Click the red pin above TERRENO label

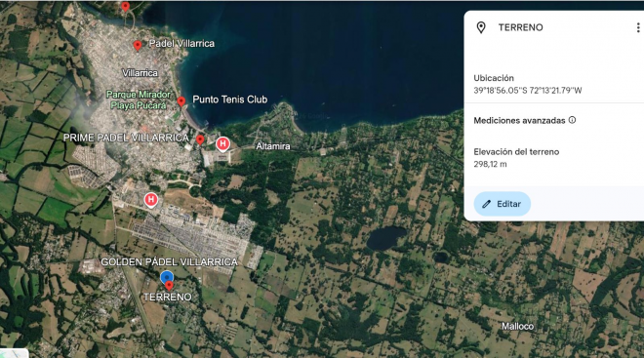[169, 286]
